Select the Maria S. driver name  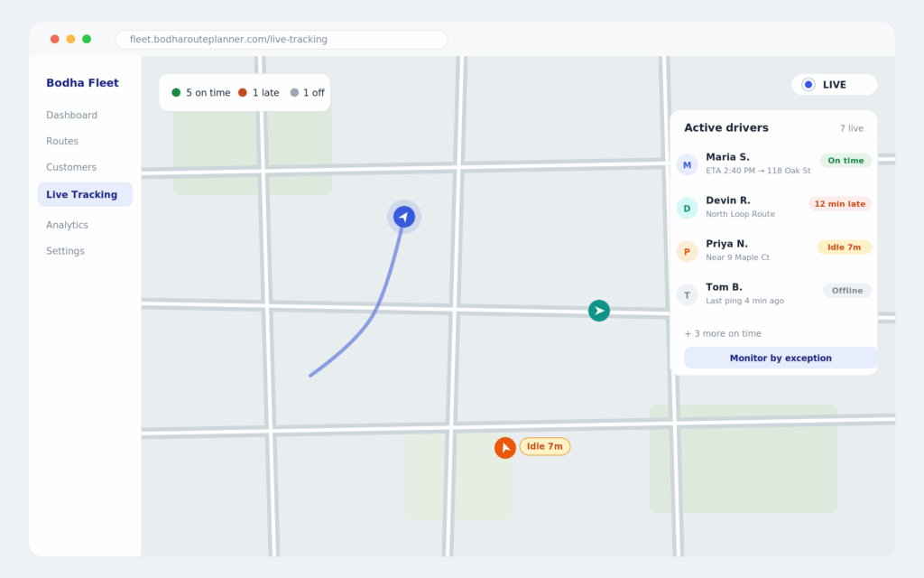[x=728, y=157]
